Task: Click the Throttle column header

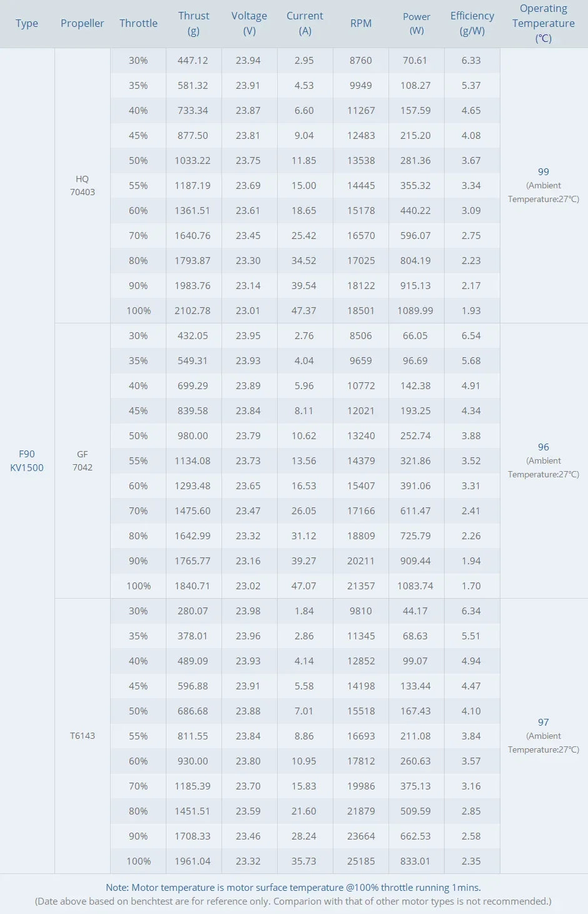Action: pos(138,23)
